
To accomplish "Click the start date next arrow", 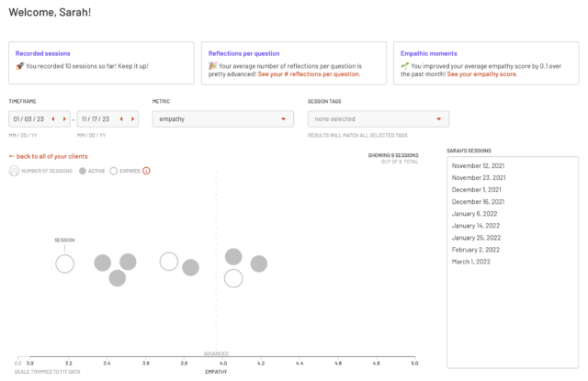I will 63,118.
